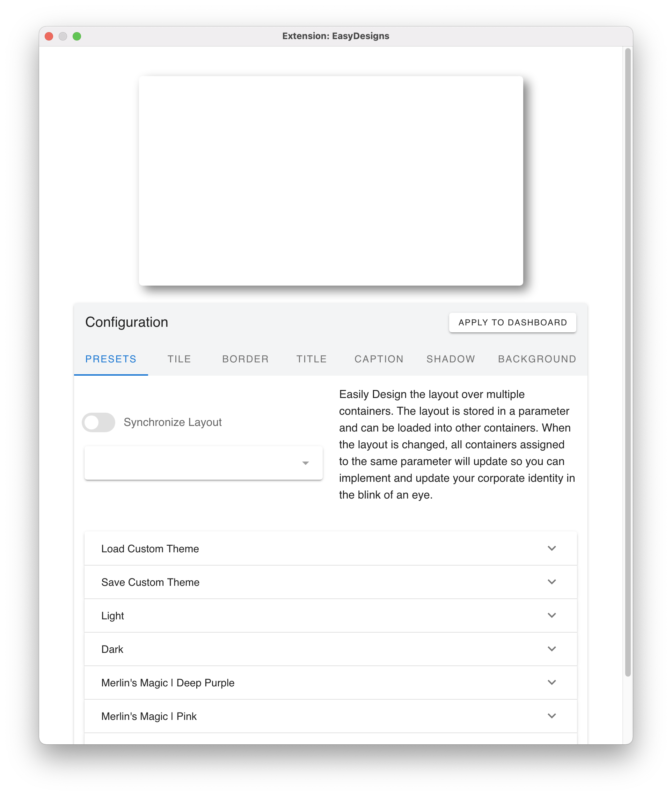Click the Configuration heading
The image size is (672, 796).
tap(126, 322)
